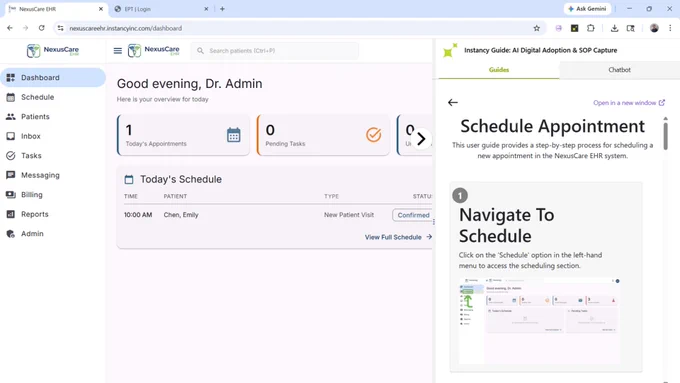Click the search magnifier icon
680x383 pixels.
200,51
